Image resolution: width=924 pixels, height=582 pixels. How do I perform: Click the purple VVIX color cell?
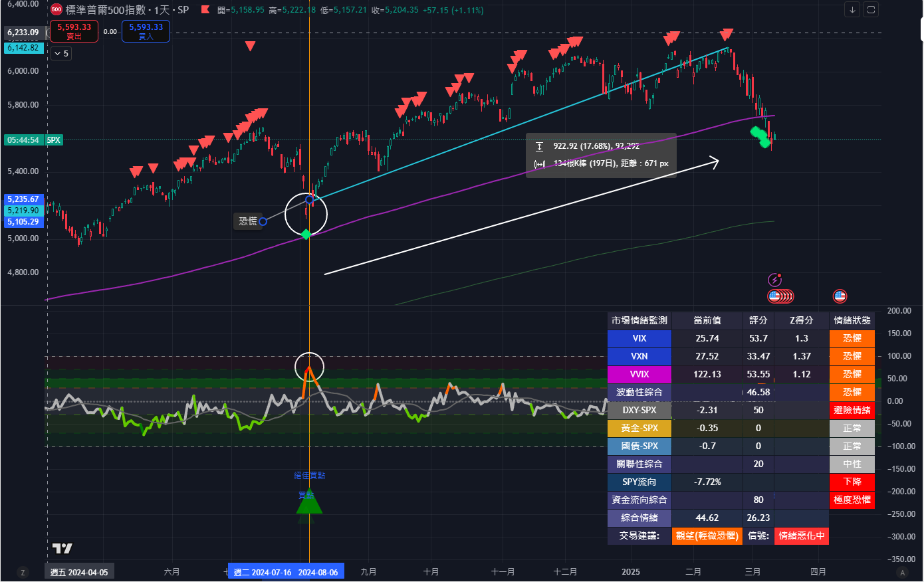[x=639, y=374]
